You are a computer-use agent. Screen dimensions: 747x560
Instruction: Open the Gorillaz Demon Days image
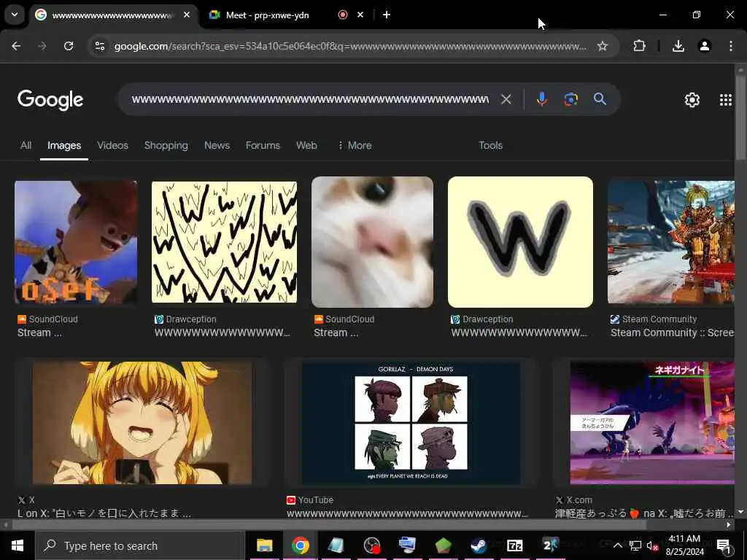click(411, 423)
